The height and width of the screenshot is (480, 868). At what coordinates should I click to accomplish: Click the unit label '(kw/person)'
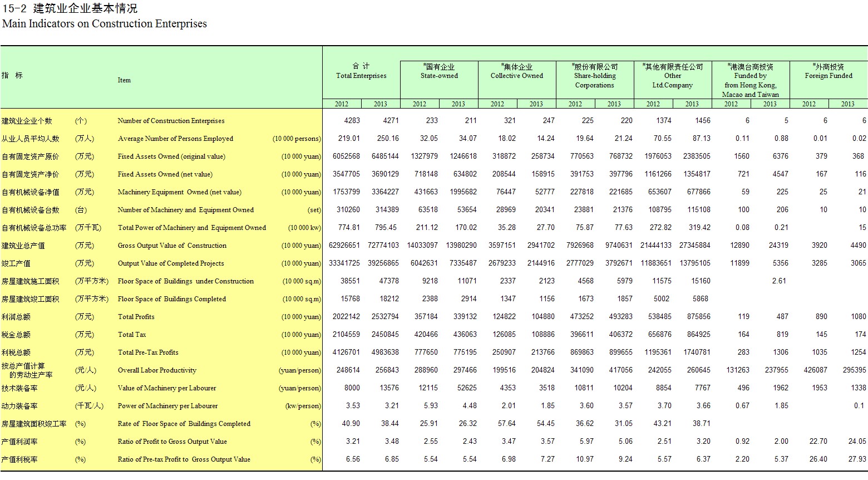point(303,406)
